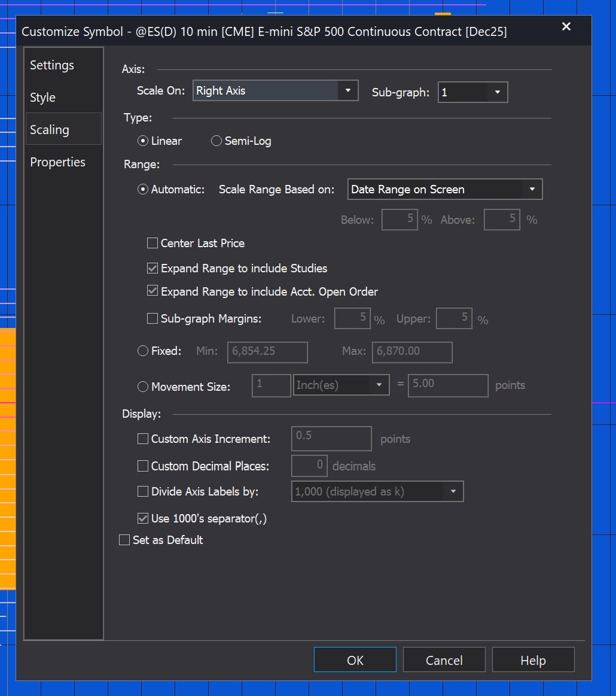Click the Min fixed range input field
616x696 pixels.
click(267, 352)
